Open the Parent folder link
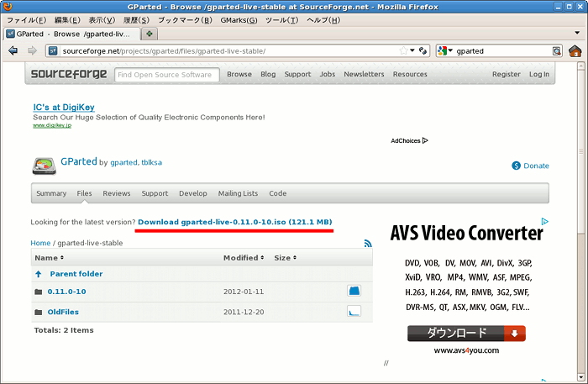The height and width of the screenshot is (384, 588). pos(76,274)
